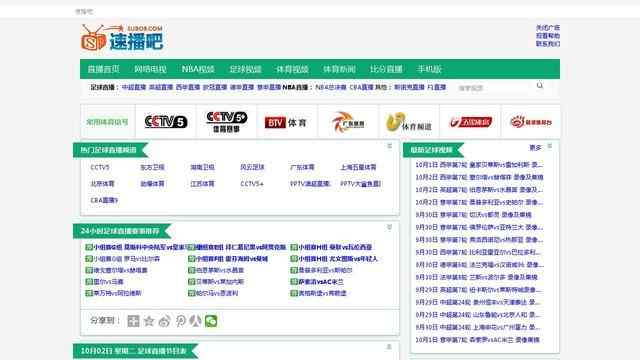This screenshot has height=360, width=640.
Task: Open 劲爆体育 in the hot channels list
Action: coord(152,184)
